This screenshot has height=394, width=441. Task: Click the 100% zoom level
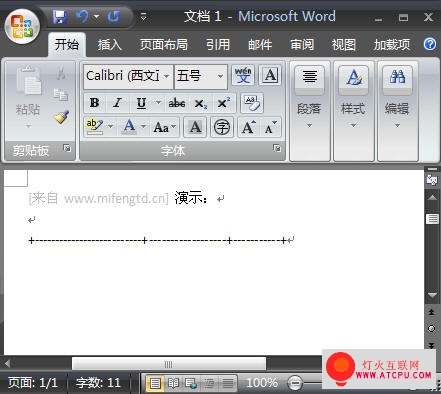[262, 383]
